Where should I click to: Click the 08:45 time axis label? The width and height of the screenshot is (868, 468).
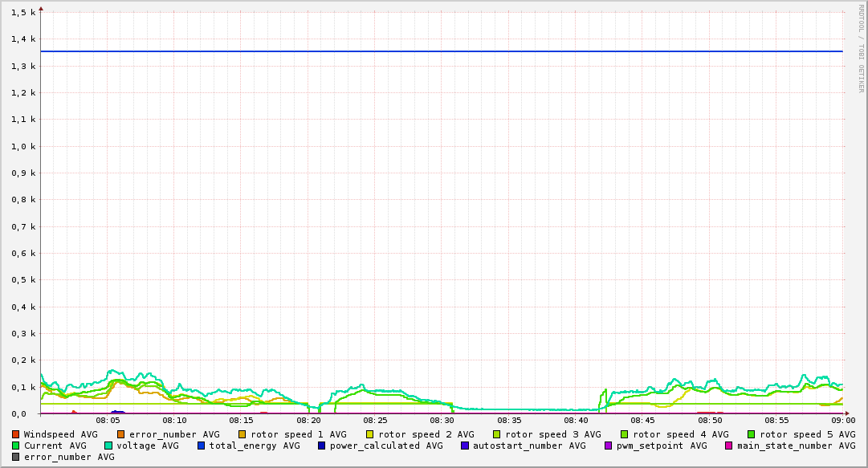click(642, 421)
